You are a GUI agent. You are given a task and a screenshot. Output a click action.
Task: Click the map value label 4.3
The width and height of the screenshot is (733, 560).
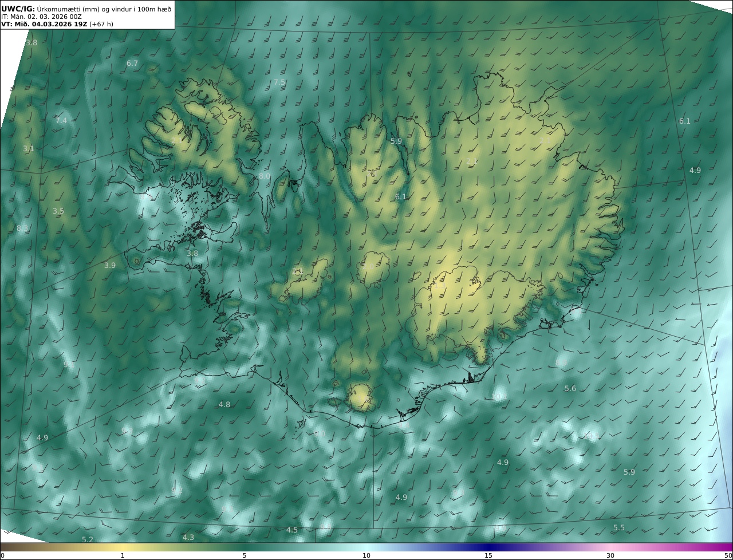[188, 538]
